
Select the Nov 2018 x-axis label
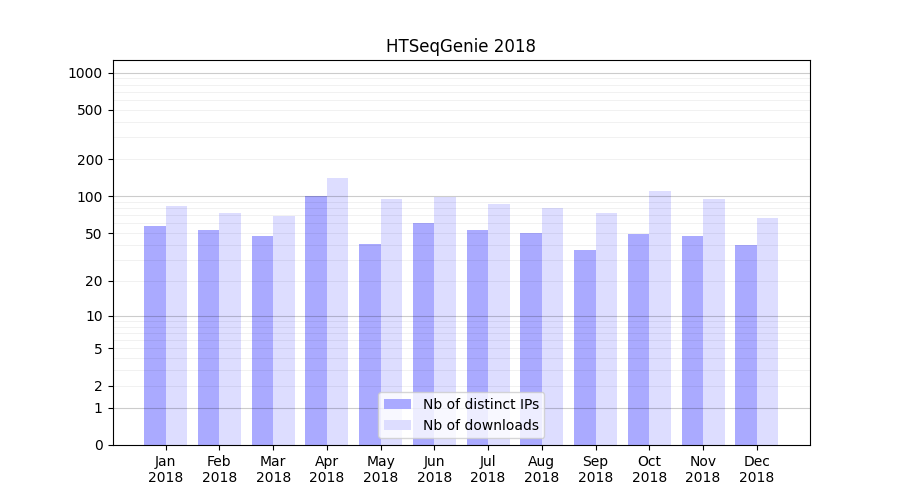702,469
